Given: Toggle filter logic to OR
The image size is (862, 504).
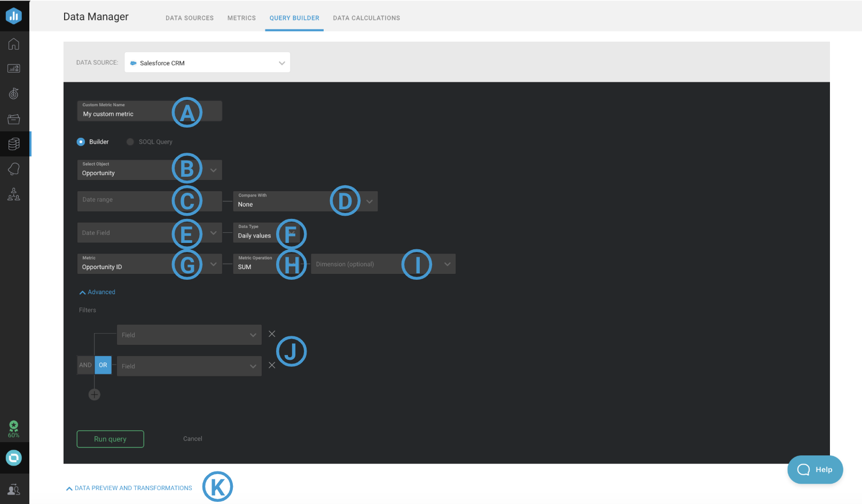Looking at the screenshot, I should click(x=103, y=365).
